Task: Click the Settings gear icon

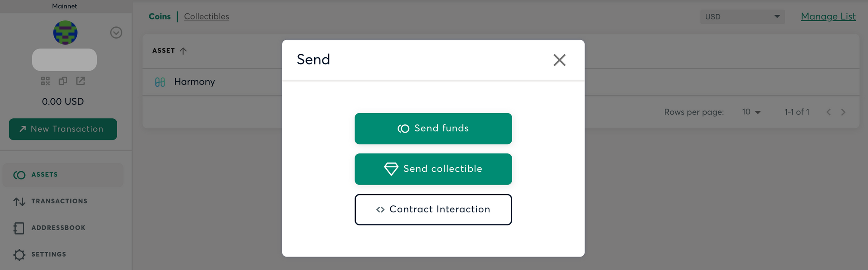Action: pos(19,255)
